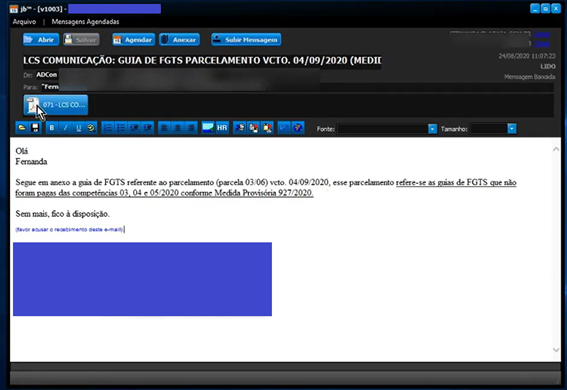Insert horizontal rule with HR button
567x390 pixels.
[x=222, y=128]
